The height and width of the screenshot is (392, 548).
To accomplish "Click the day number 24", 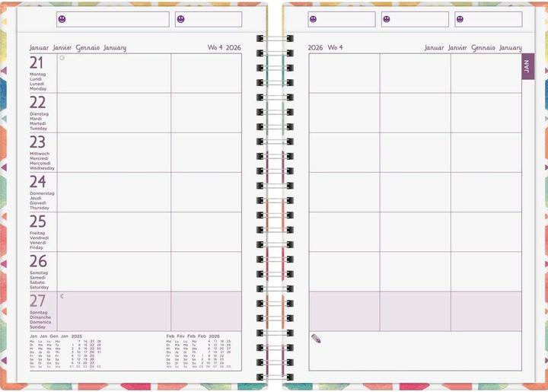I will tap(38, 182).
